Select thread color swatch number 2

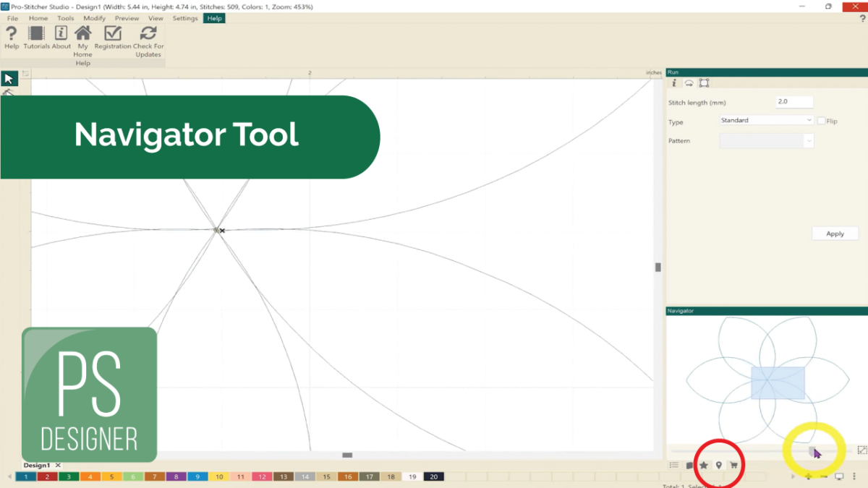pos(47,477)
